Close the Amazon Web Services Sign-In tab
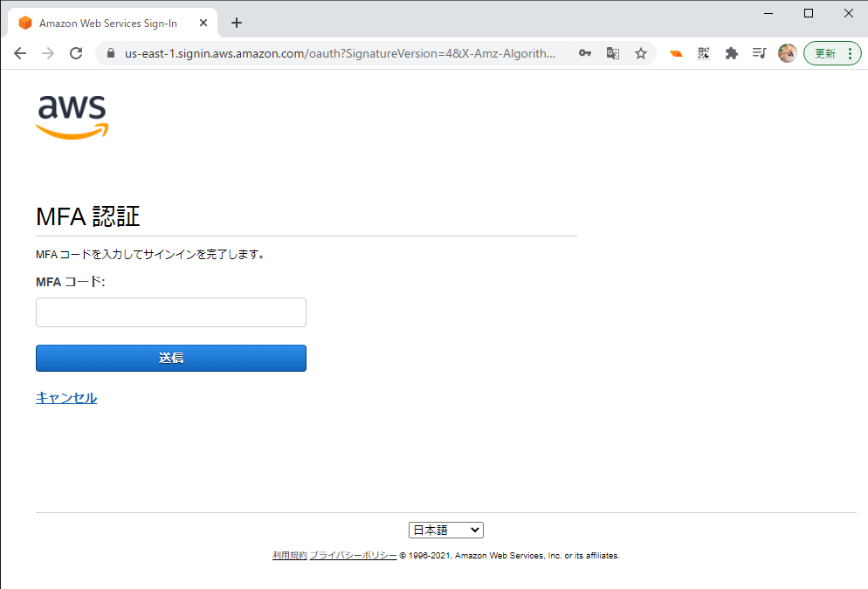The width and height of the screenshot is (868, 589). point(203,23)
